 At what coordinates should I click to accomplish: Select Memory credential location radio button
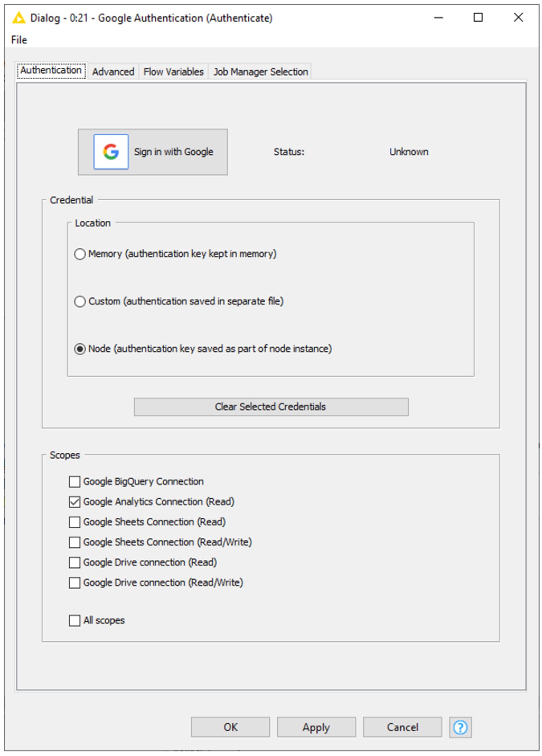80,254
